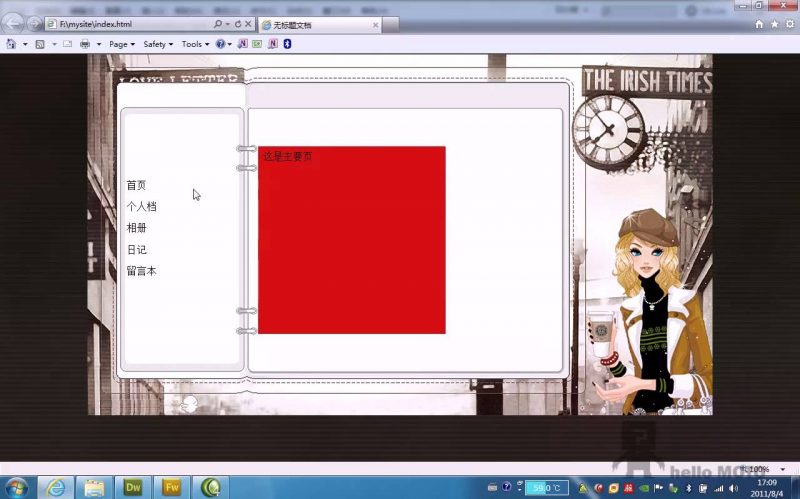The height and width of the screenshot is (499, 800).
Task: Expand the Tools dropdown menu
Action: [194, 44]
